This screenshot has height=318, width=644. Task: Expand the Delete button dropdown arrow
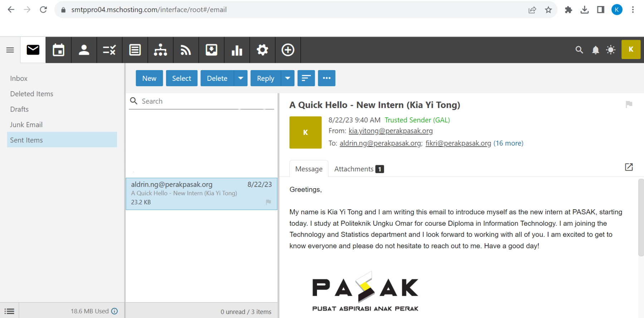click(241, 78)
